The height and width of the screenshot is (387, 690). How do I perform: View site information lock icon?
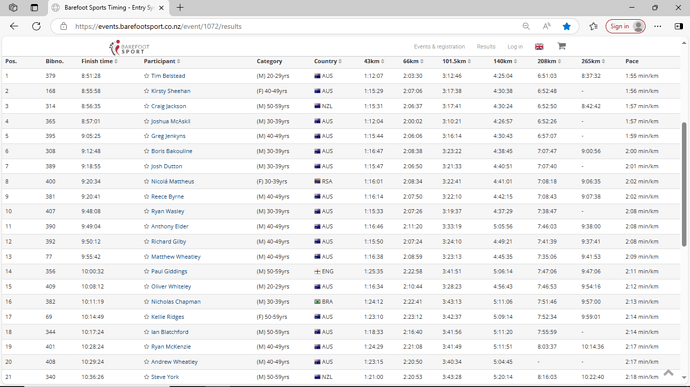pos(64,26)
